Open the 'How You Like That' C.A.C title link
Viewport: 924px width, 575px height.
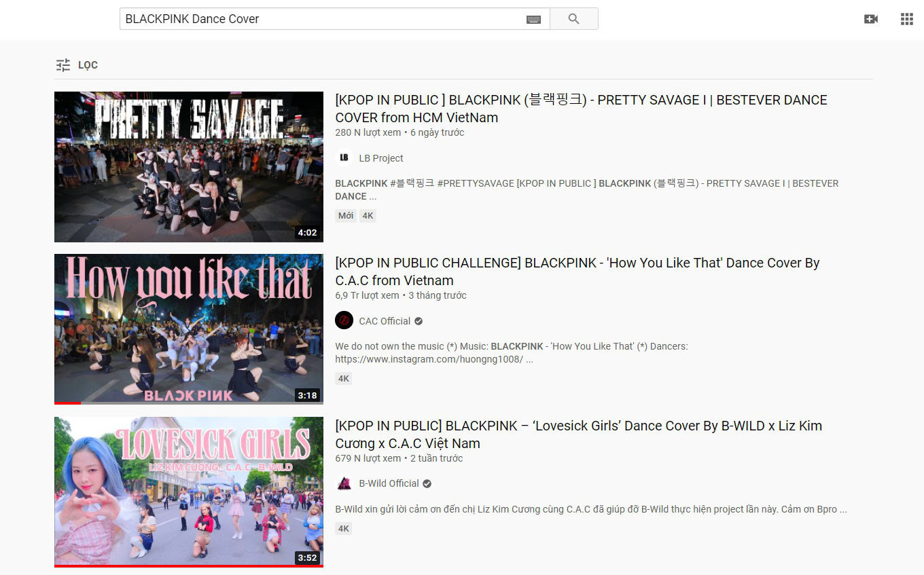tap(577, 272)
